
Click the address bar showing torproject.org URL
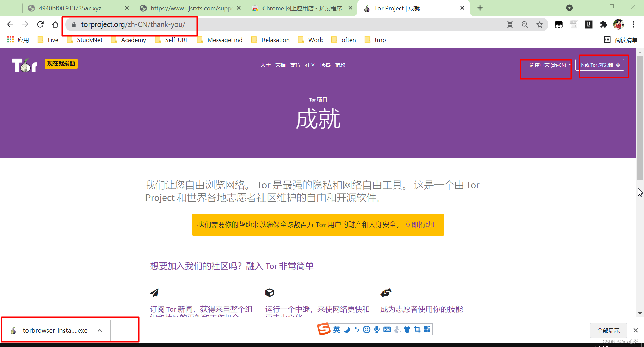[x=134, y=24]
